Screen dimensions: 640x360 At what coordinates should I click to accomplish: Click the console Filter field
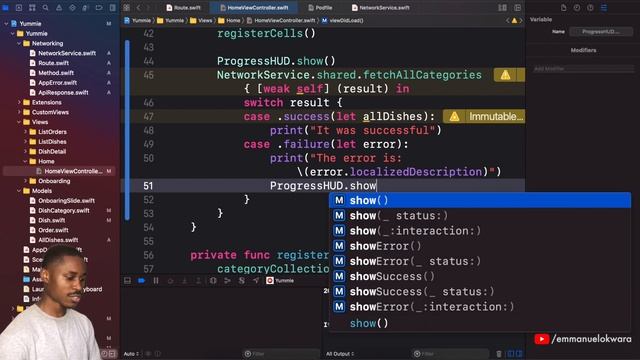451,354
